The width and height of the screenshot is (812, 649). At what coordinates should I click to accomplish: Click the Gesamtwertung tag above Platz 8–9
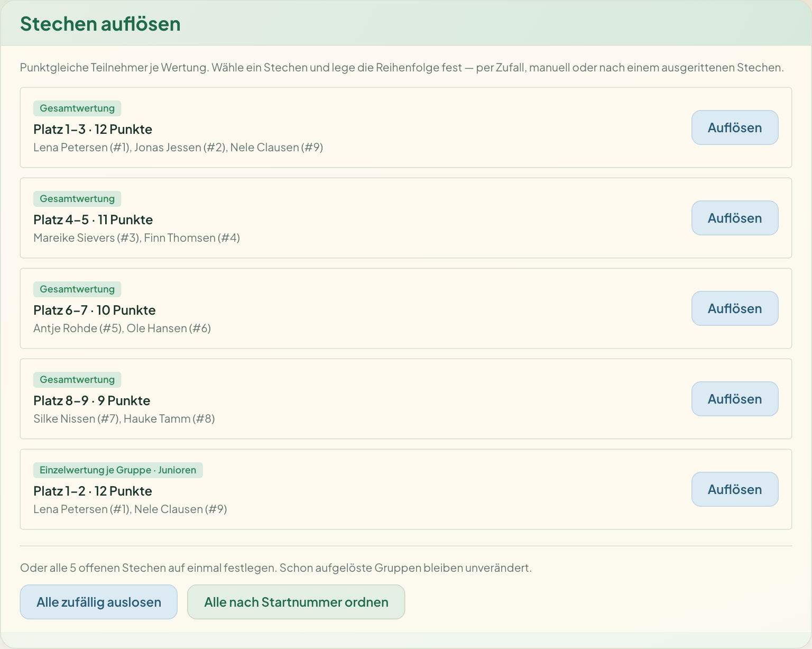[77, 380]
